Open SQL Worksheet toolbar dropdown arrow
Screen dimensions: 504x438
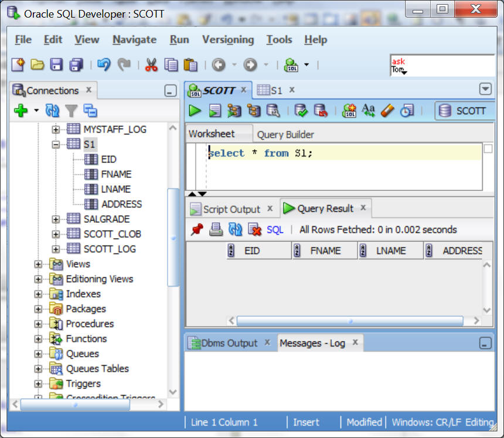coord(307,64)
